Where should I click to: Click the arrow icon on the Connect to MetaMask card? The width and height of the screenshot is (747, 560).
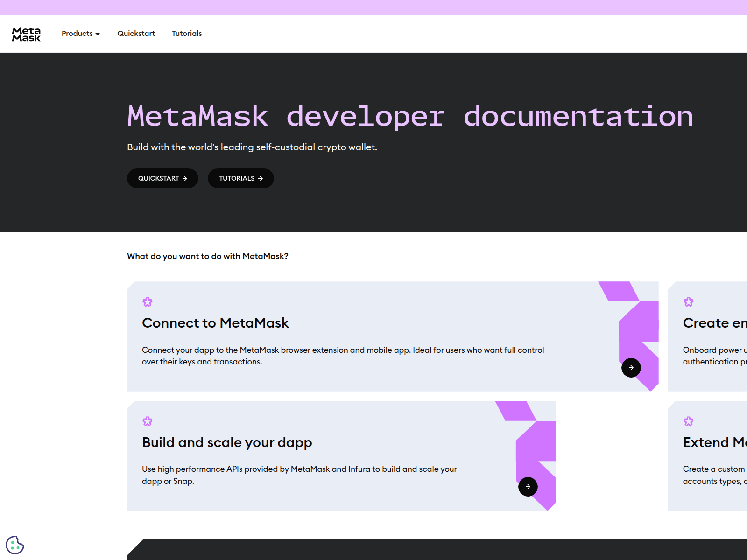[x=631, y=367]
